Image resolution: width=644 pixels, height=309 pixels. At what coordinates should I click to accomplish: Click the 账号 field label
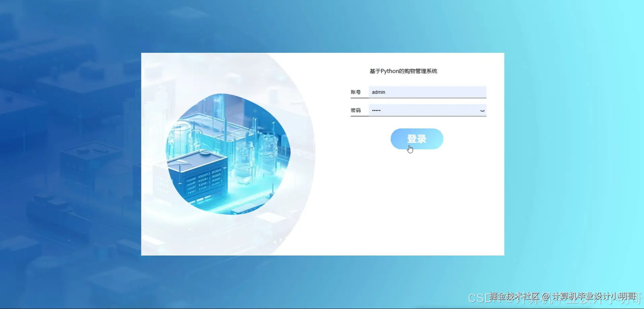(356, 92)
